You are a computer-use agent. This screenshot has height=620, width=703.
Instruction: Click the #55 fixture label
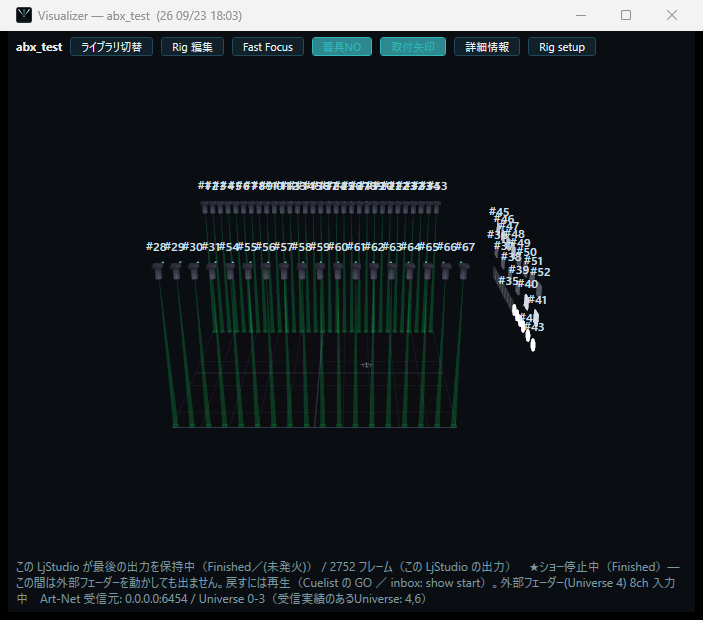pyautogui.click(x=247, y=247)
